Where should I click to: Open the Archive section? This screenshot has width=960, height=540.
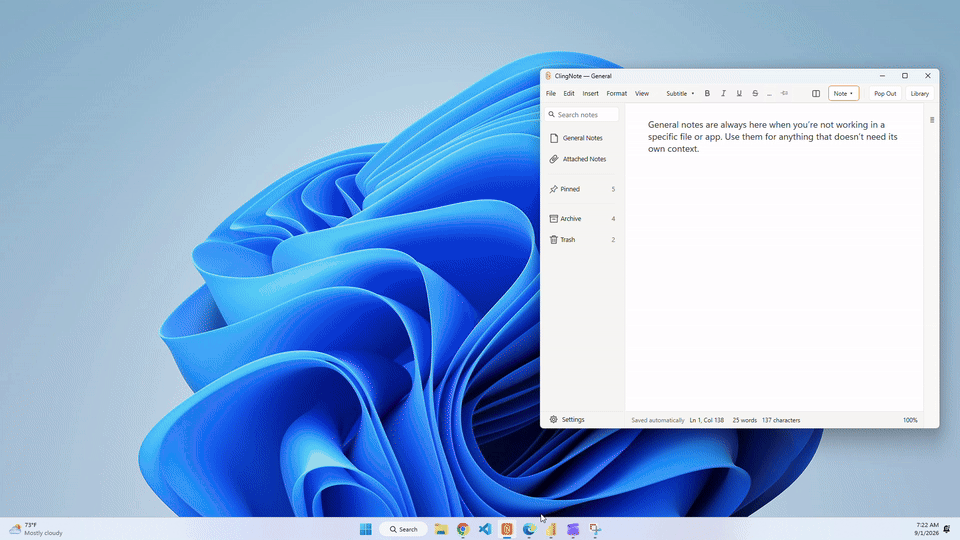click(582, 219)
